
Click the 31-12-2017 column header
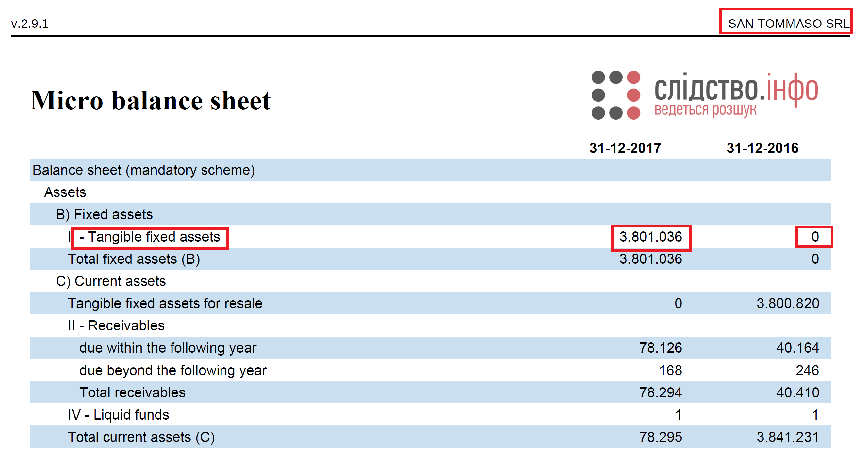click(x=625, y=148)
